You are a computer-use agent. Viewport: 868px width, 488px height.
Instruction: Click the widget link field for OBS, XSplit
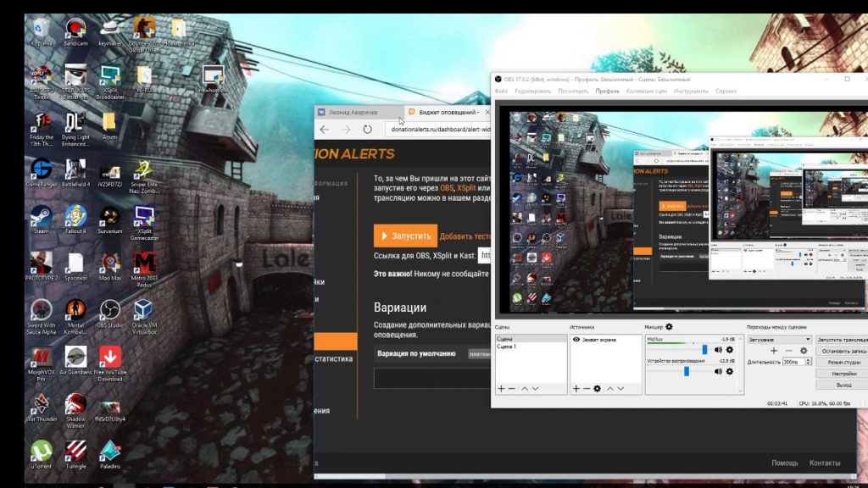484,256
